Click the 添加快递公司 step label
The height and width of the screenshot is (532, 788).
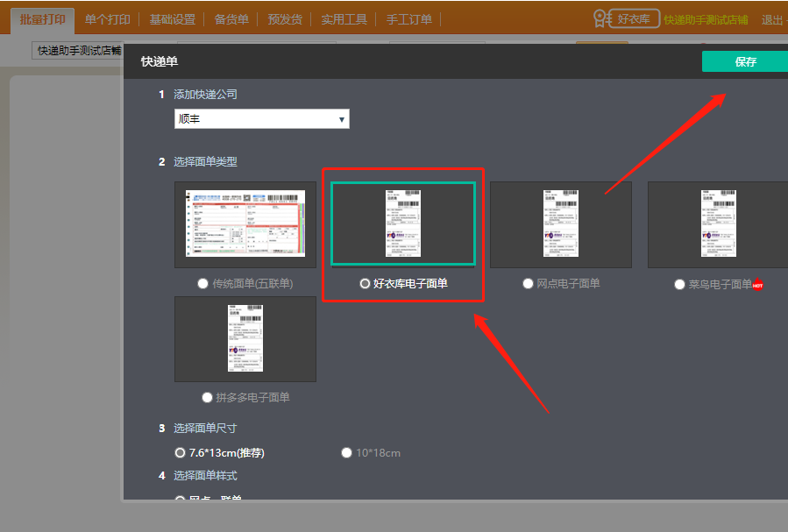pos(205,95)
